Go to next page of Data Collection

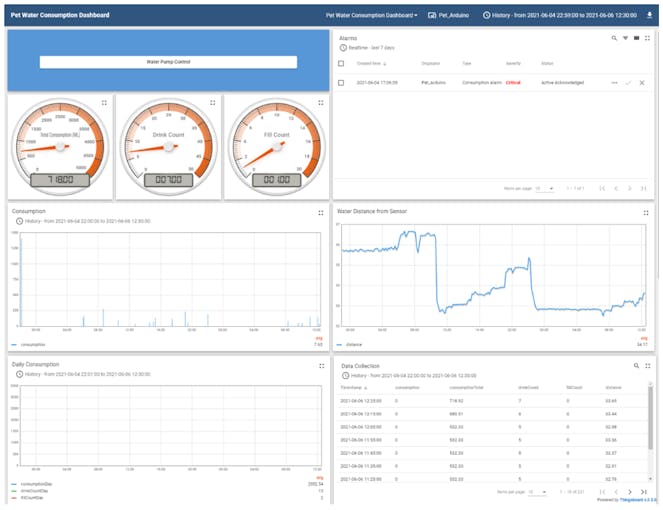(x=630, y=492)
